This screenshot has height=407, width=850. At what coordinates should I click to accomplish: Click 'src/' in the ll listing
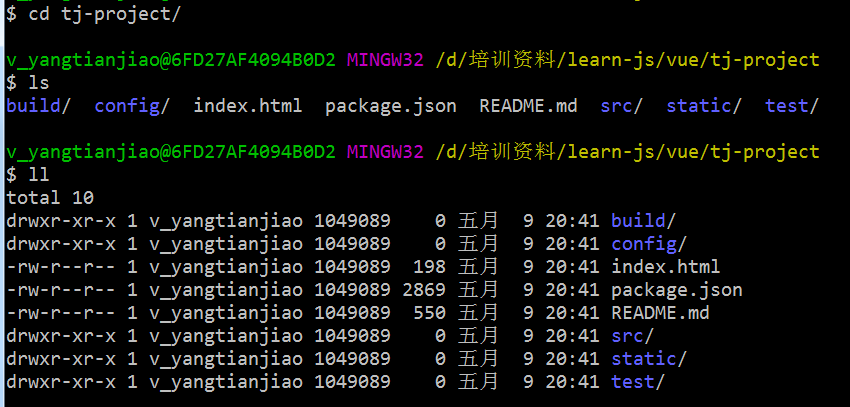[633, 335]
